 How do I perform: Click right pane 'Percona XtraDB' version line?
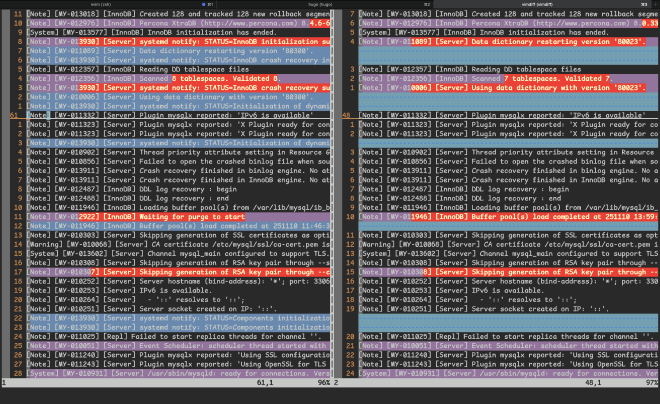coord(509,23)
